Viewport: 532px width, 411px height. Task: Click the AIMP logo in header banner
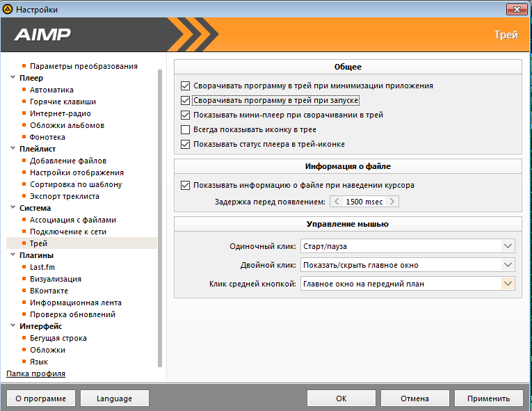pyautogui.click(x=42, y=34)
